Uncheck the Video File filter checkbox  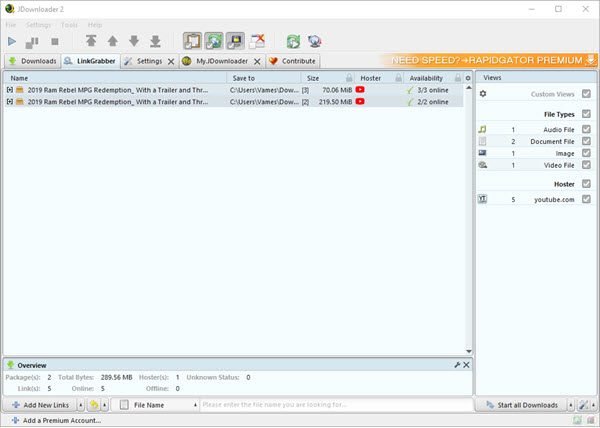pos(586,165)
